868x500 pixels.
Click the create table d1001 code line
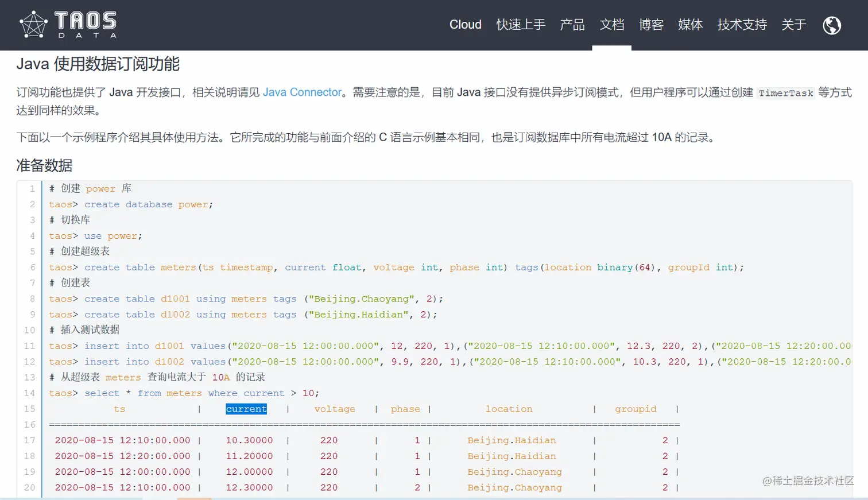point(246,299)
